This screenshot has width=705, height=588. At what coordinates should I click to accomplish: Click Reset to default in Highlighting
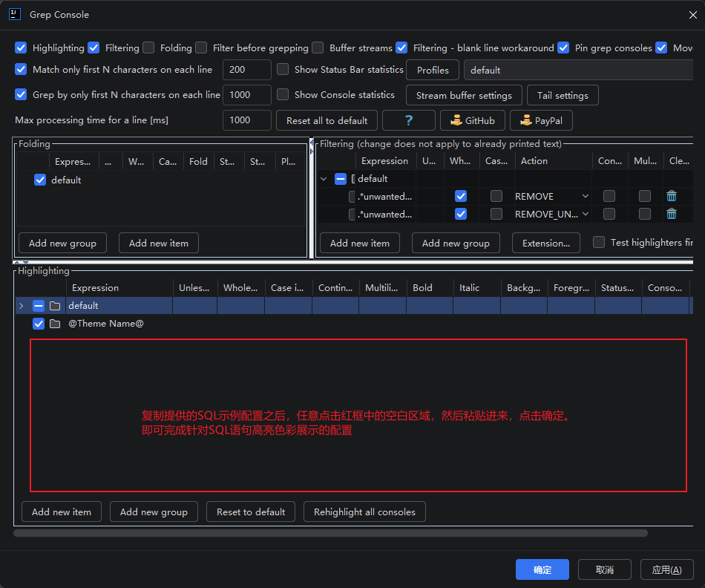[251, 512]
